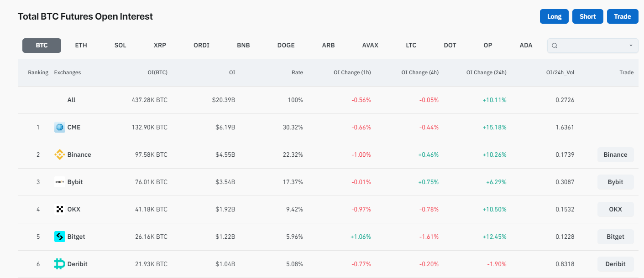Image resolution: width=644 pixels, height=278 pixels.
Task: Select the ETH tab
Action: [x=81, y=45]
